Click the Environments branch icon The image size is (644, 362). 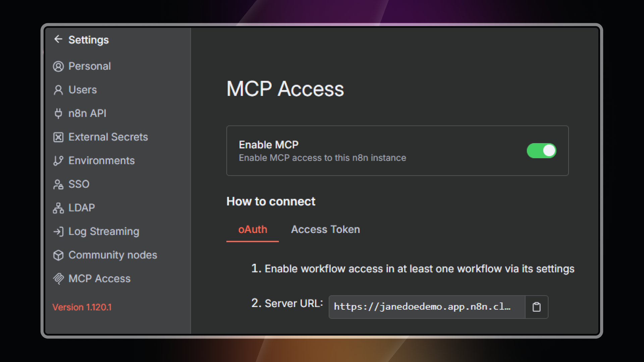58,161
